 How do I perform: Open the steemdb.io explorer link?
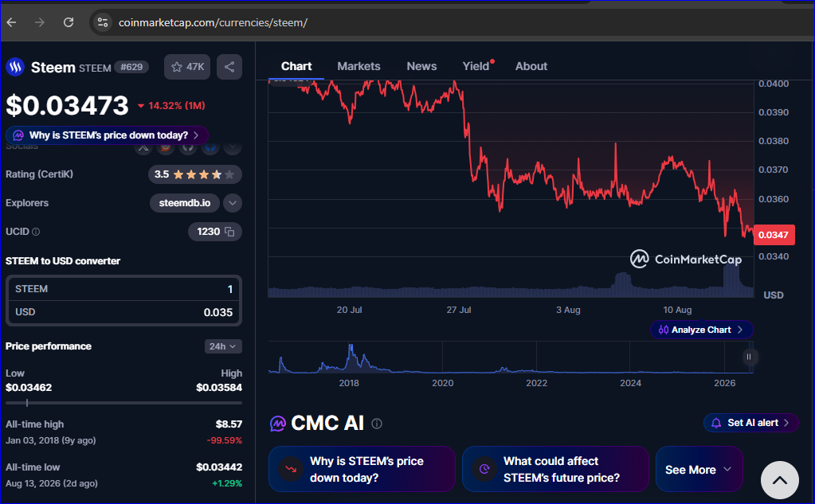(x=185, y=203)
